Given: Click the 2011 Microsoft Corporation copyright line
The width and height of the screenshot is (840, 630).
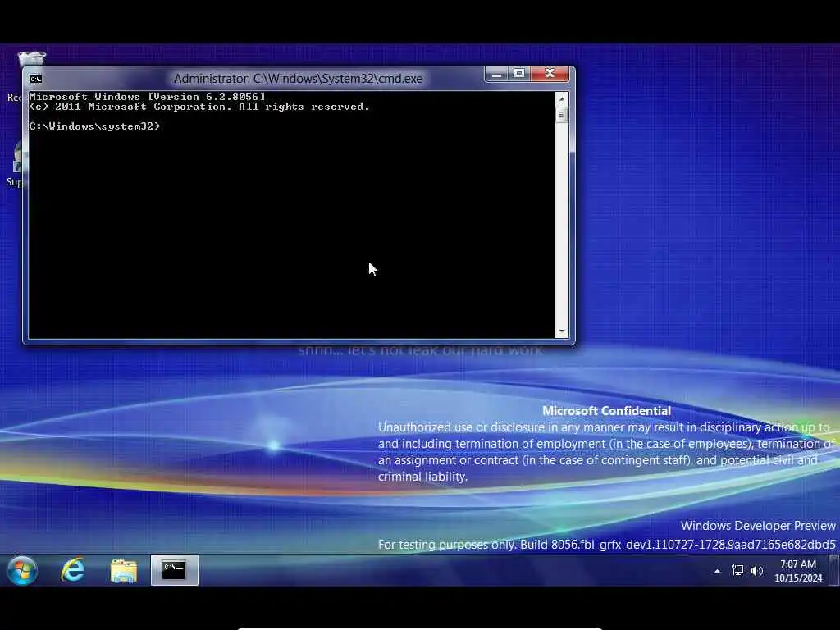Looking at the screenshot, I should click(199, 107).
